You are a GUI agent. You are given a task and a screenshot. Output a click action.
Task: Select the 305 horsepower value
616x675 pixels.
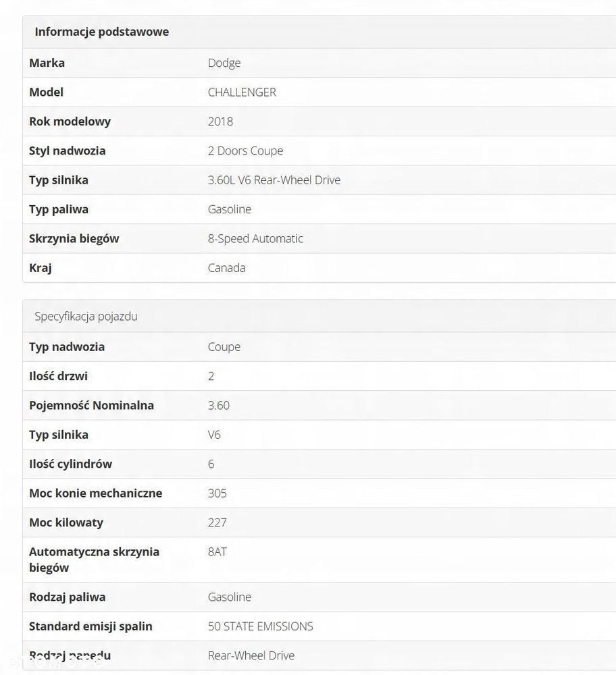click(x=217, y=493)
